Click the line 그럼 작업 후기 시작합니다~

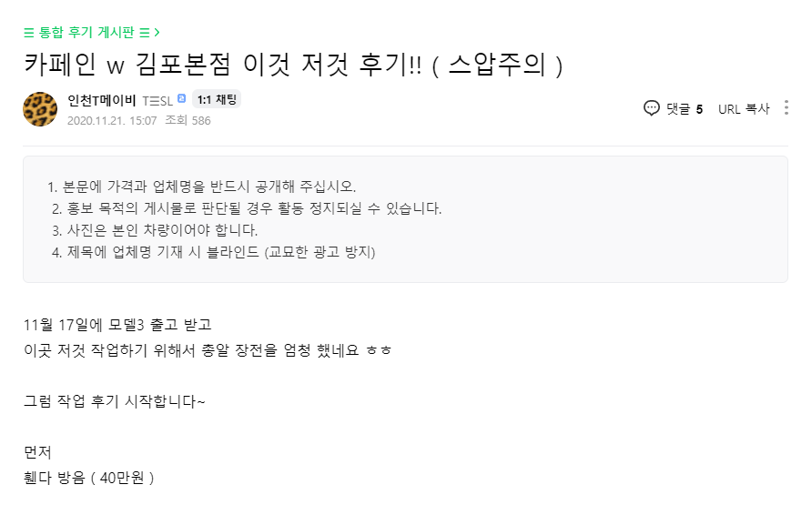[115, 400]
